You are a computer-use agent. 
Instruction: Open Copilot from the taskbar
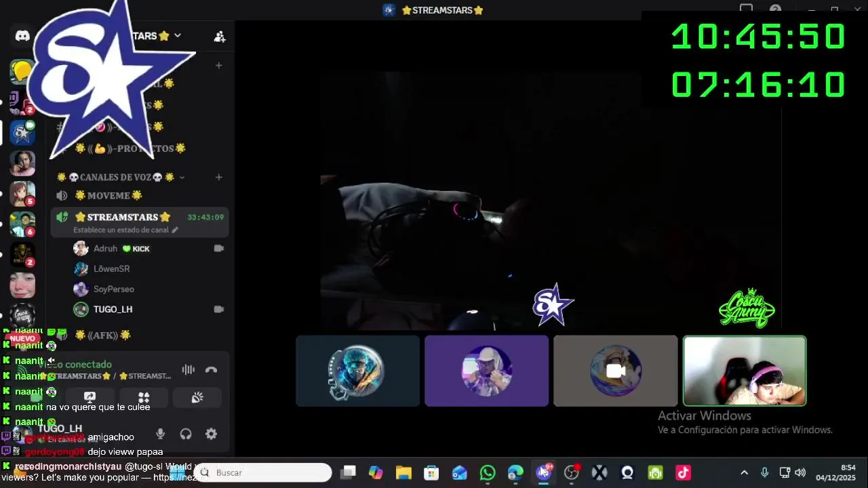point(376,472)
